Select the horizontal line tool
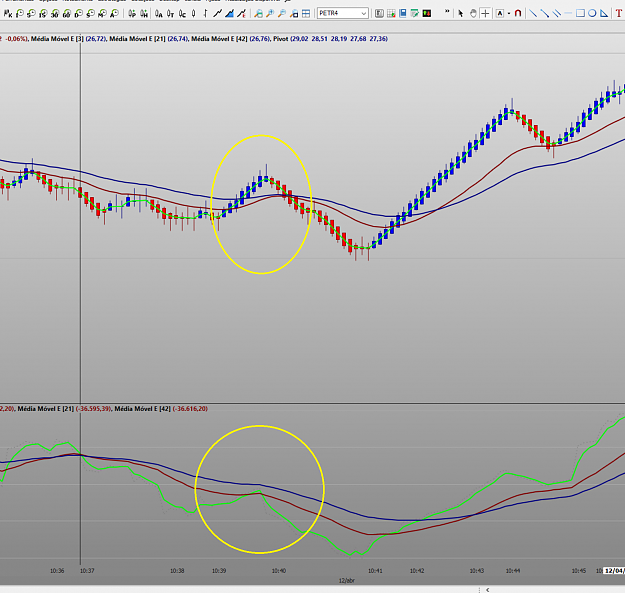 pyautogui.click(x=568, y=14)
